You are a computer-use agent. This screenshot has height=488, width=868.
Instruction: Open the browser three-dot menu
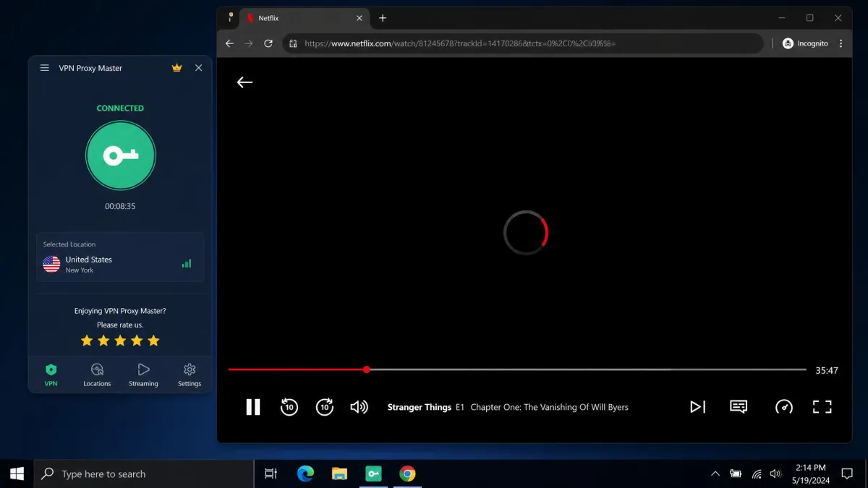[841, 43]
